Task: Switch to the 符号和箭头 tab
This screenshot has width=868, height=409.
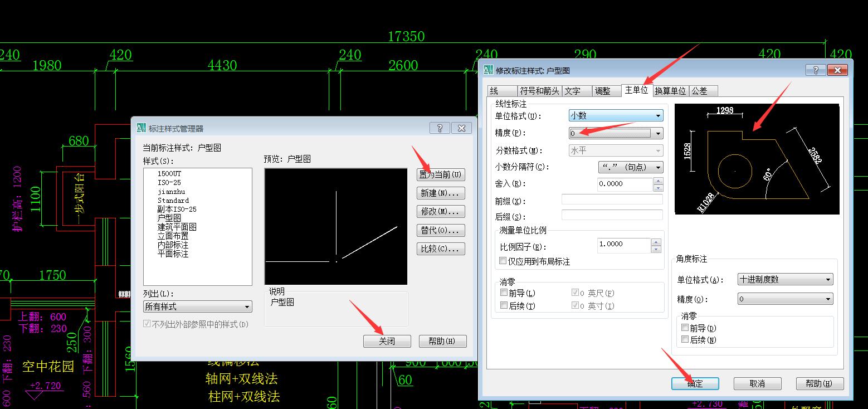Action: tap(539, 90)
